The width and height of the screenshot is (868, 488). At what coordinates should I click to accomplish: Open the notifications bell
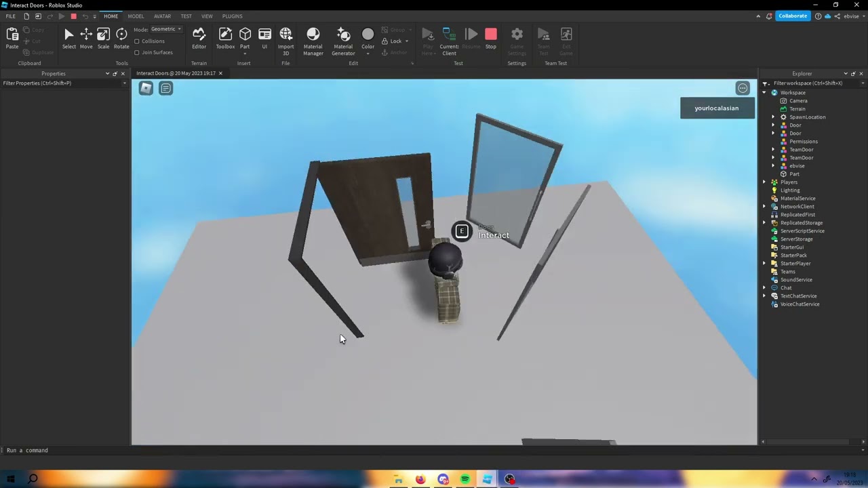tap(769, 16)
